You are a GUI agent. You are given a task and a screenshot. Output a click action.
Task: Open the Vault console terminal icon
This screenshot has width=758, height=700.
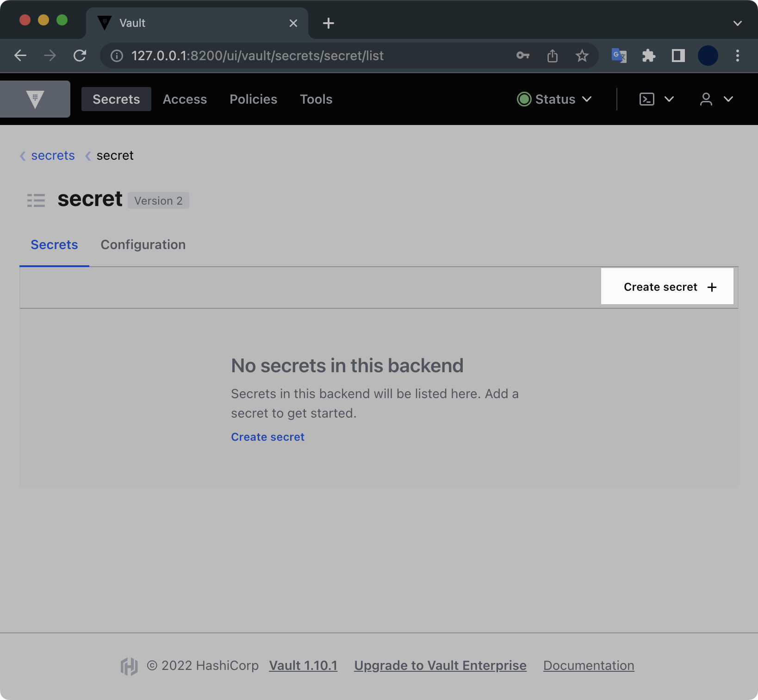[x=647, y=99]
